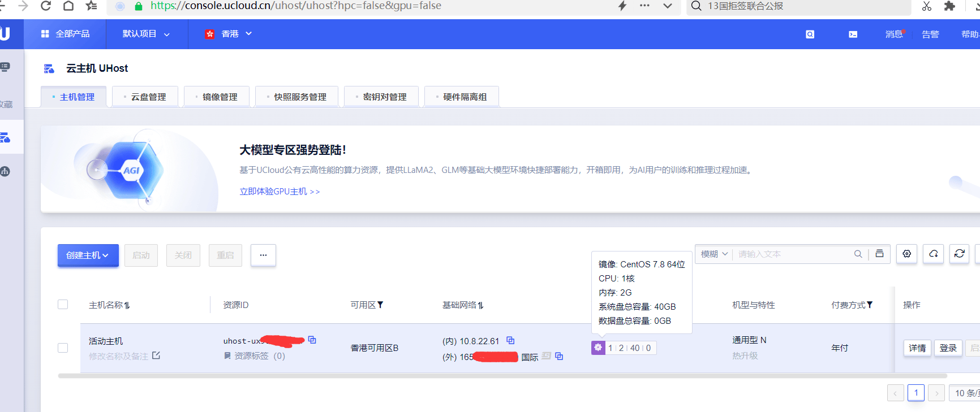Screen dimensions: 980x412
Task: Open the three-dot menu in address bar
Action: point(644,6)
